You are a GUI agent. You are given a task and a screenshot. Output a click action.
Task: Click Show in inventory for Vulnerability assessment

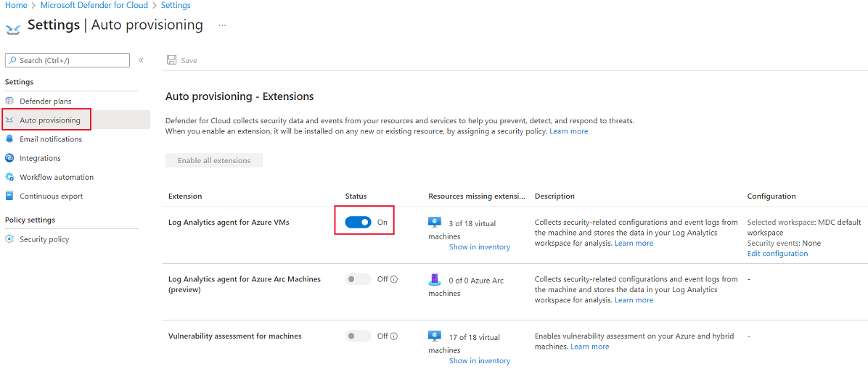480,360
